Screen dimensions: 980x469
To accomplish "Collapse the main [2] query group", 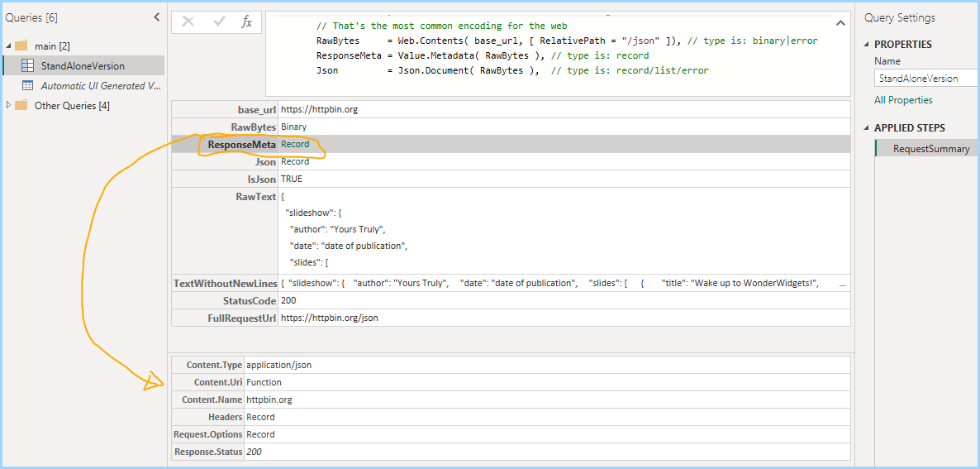I will pos(8,45).
